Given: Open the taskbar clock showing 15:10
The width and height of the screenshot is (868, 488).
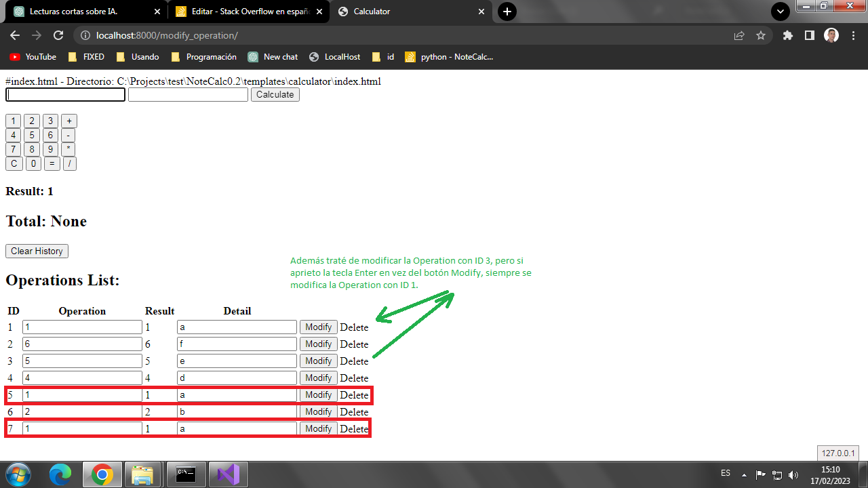Looking at the screenshot, I should click(x=830, y=474).
